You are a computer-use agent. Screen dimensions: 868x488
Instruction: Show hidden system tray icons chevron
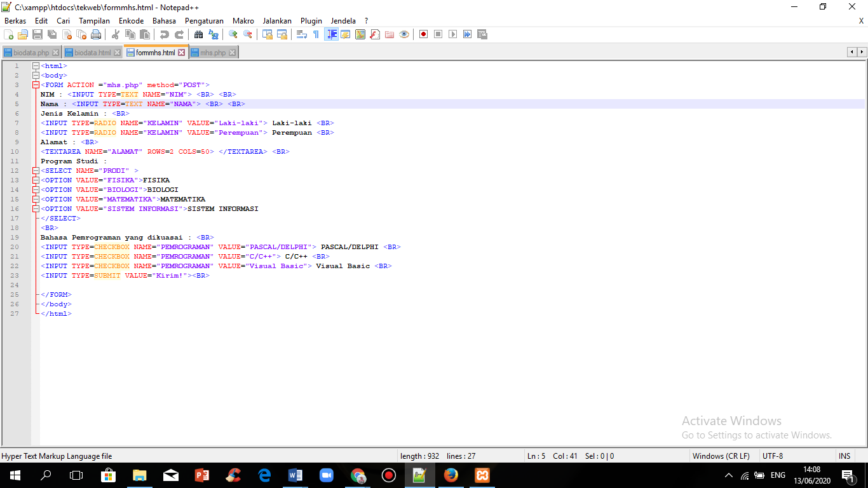(x=728, y=475)
